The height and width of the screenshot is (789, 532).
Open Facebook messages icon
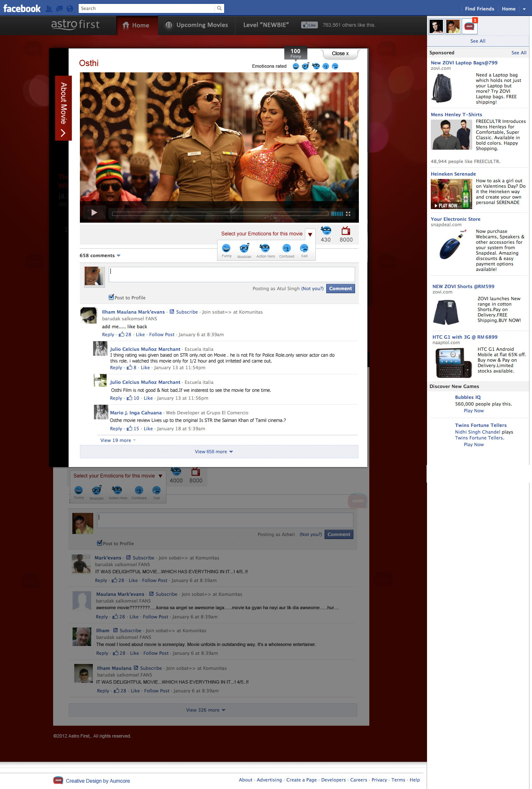[x=59, y=8]
